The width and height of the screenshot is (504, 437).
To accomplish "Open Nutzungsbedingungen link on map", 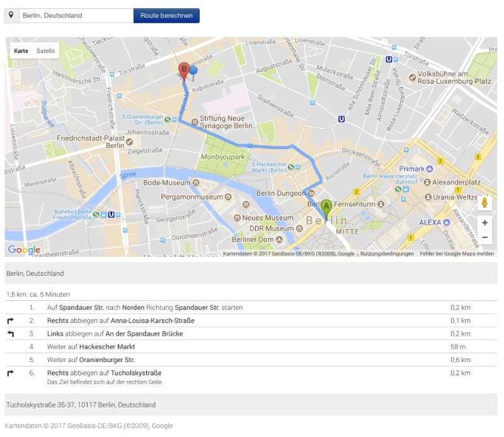I will click(387, 254).
